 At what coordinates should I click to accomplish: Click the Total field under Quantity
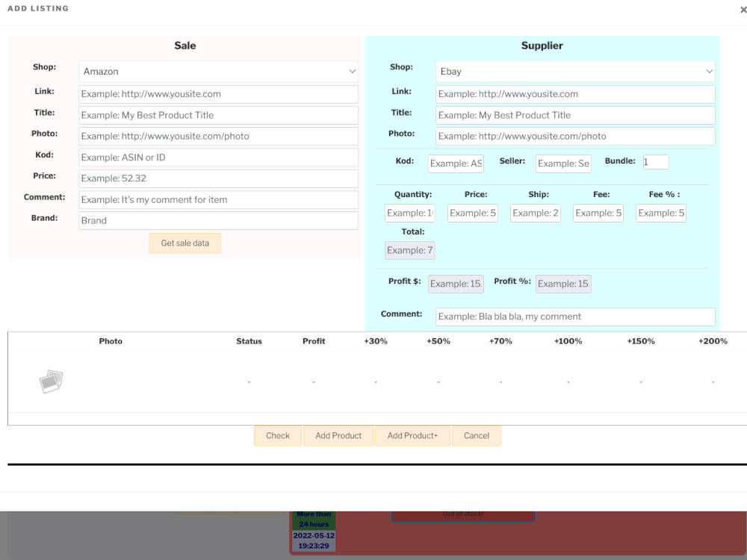click(409, 250)
